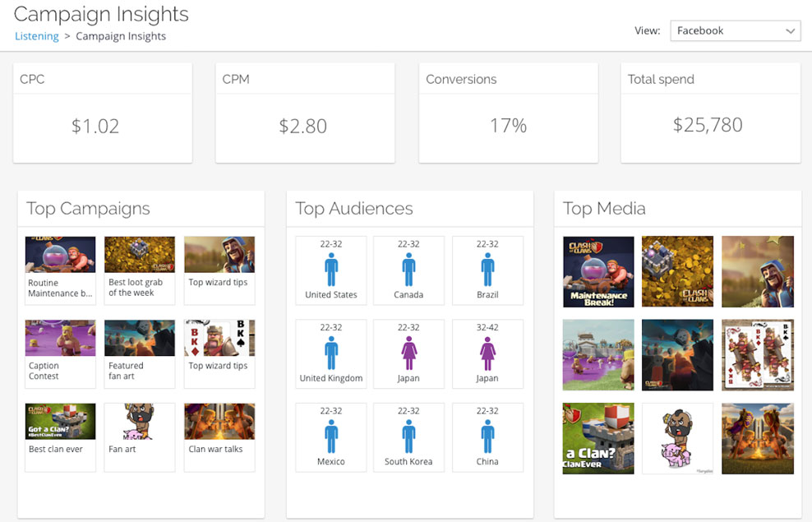This screenshot has height=522, width=812.
Task: Select the United States male audience icon
Action: [331, 270]
